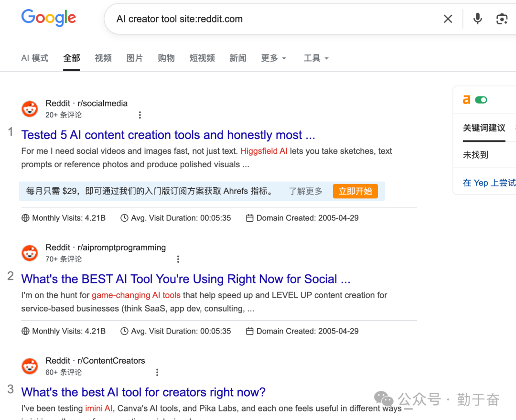Click 'Reddit · r/aipromptprogramming' source text

click(x=106, y=248)
